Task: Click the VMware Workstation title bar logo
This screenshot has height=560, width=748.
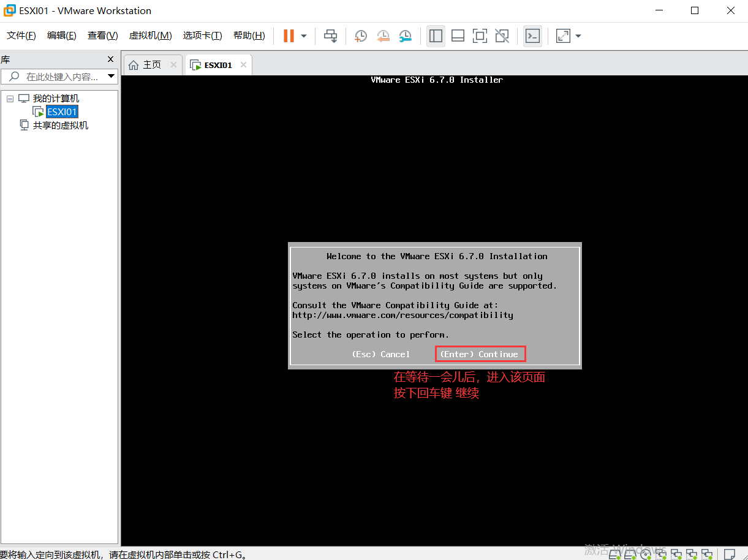Action: tap(10, 10)
